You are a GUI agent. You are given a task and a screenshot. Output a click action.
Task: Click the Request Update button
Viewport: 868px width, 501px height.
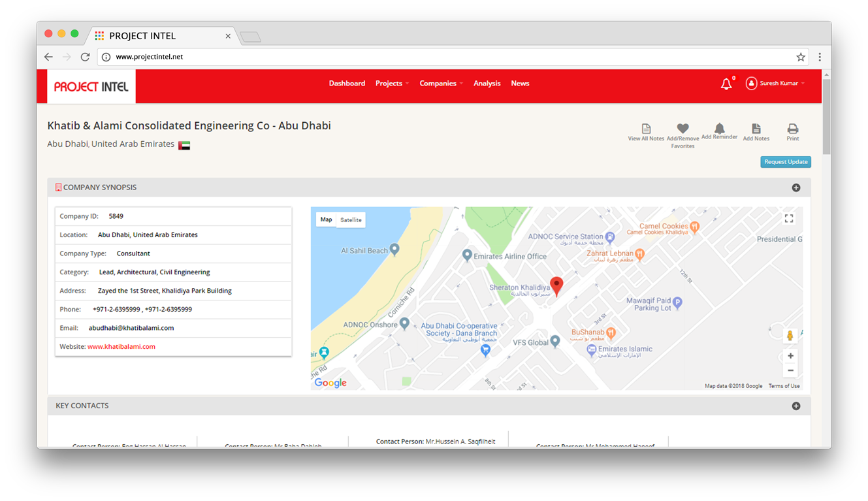(786, 162)
